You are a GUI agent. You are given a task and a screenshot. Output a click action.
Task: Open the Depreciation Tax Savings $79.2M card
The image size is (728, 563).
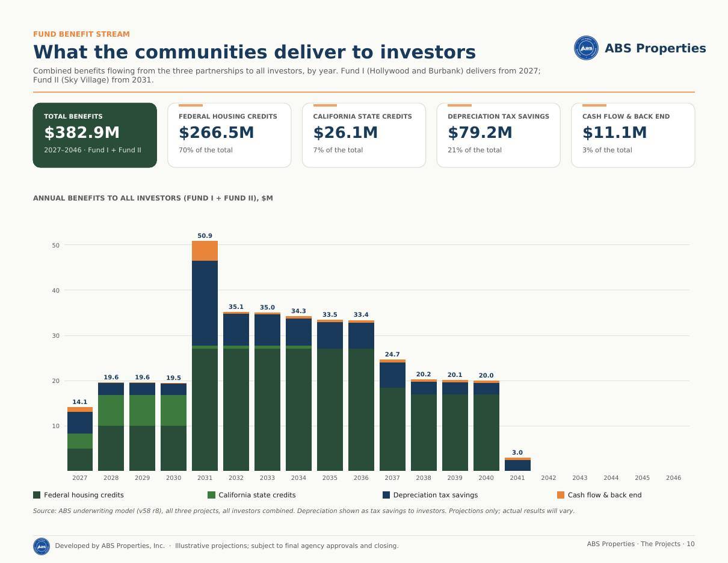(498, 135)
